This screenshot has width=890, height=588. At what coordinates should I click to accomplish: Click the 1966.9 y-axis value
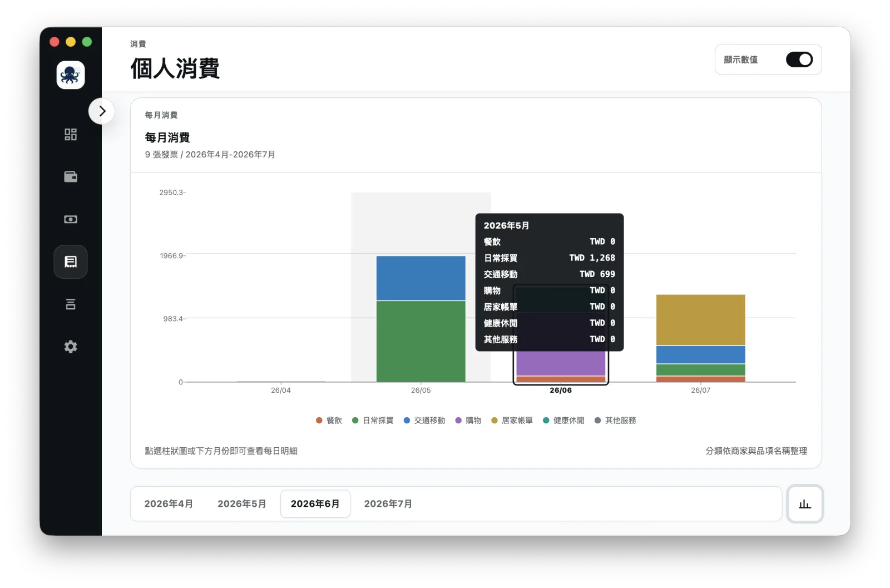[171, 256]
